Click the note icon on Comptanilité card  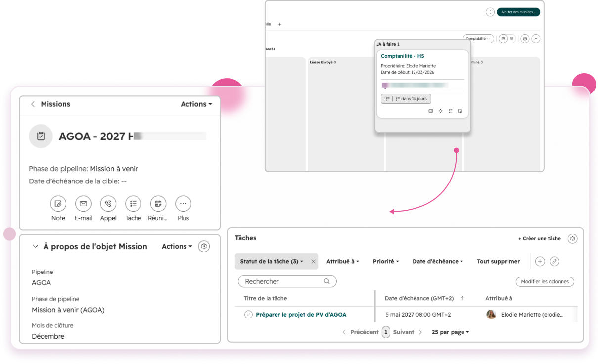(x=460, y=111)
